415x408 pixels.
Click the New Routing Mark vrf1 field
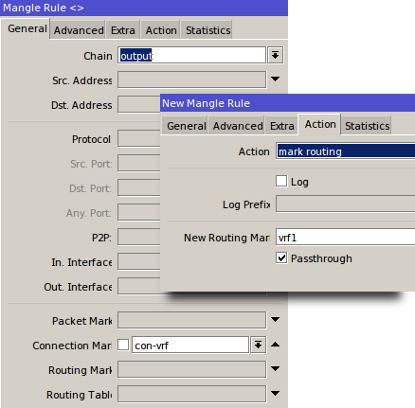pyautogui.click(x=346, y=237)
